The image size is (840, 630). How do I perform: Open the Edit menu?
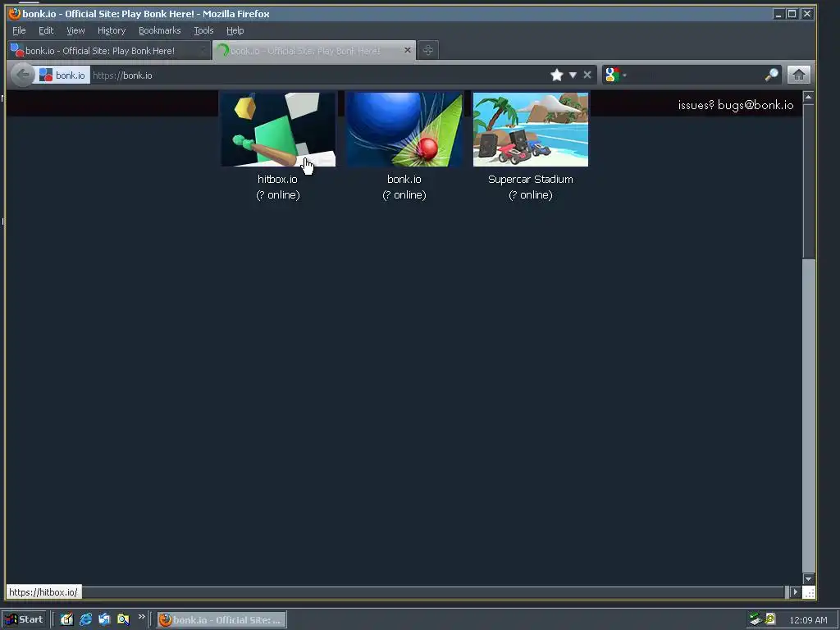click(x=46, y=30)
